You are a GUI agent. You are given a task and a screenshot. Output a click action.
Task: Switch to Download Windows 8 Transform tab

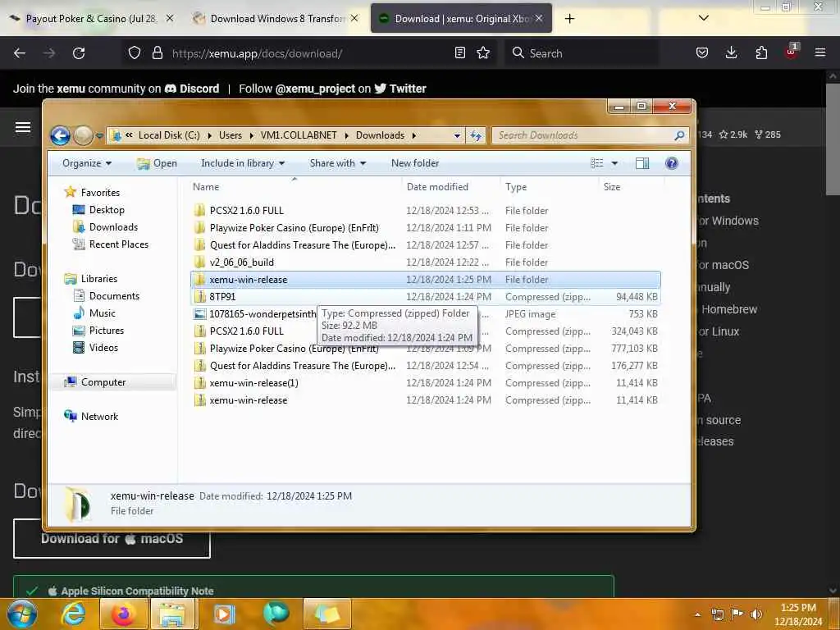point(276,19)
